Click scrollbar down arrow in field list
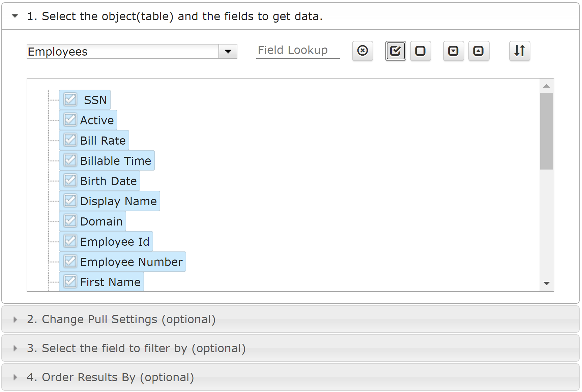The image size is (582, 392). tap(547, 283)
